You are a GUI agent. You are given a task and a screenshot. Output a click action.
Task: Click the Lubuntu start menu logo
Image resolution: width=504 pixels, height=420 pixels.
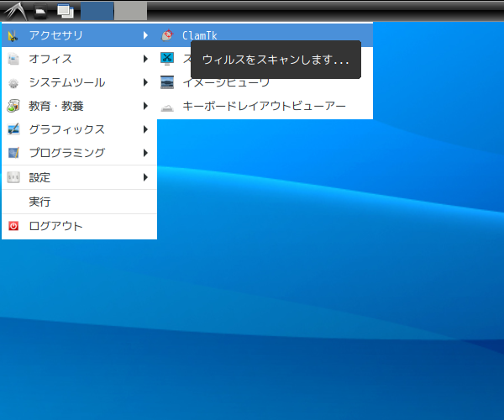tap(15, 11)
